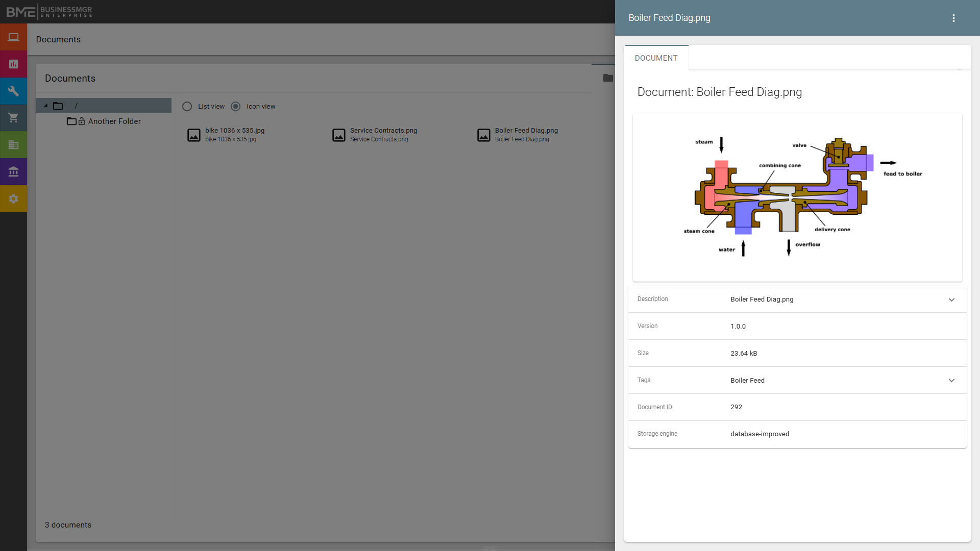Click the folder icon in Documents header

click(x=607, y=78)
